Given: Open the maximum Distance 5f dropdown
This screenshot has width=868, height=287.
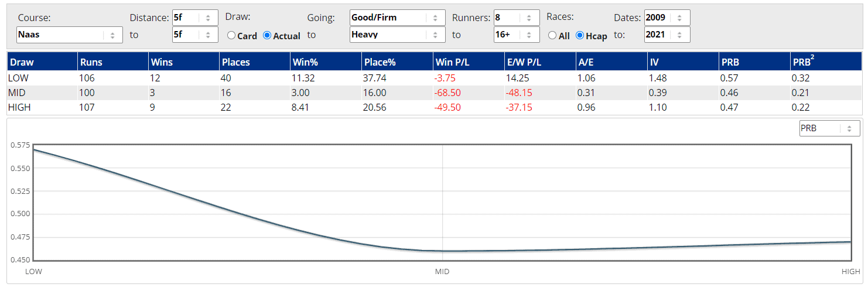Looking at the screenshot, I should pos(194,35).
